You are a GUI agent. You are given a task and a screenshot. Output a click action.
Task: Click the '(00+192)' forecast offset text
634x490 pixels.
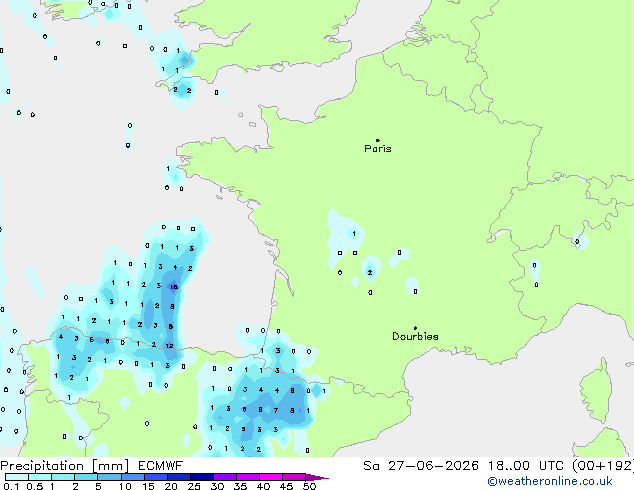click(602, 466)
